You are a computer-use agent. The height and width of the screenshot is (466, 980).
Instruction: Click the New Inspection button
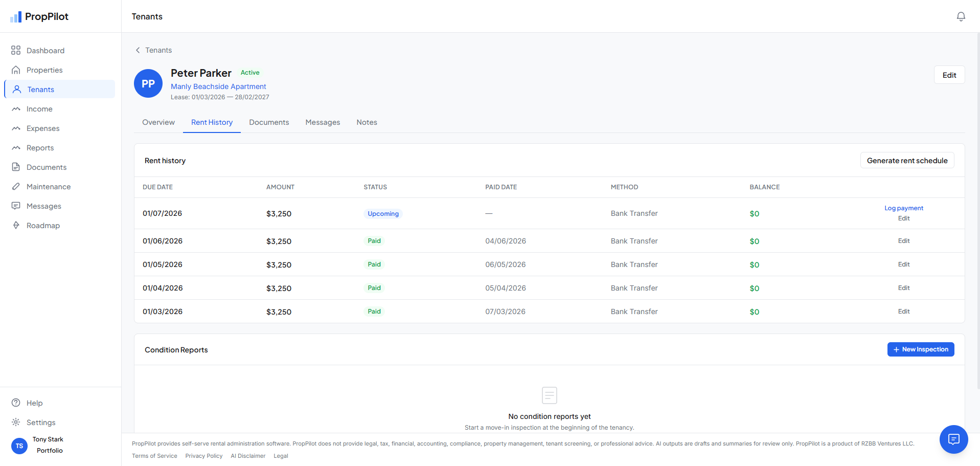(x=921, y=349)
